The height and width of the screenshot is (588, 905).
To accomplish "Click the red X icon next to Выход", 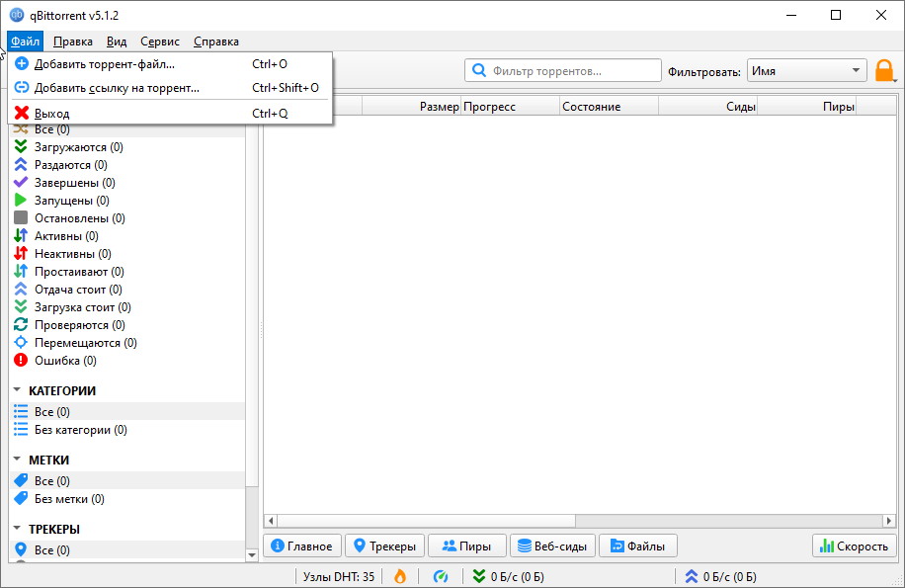I will click(x=22, y=113).
